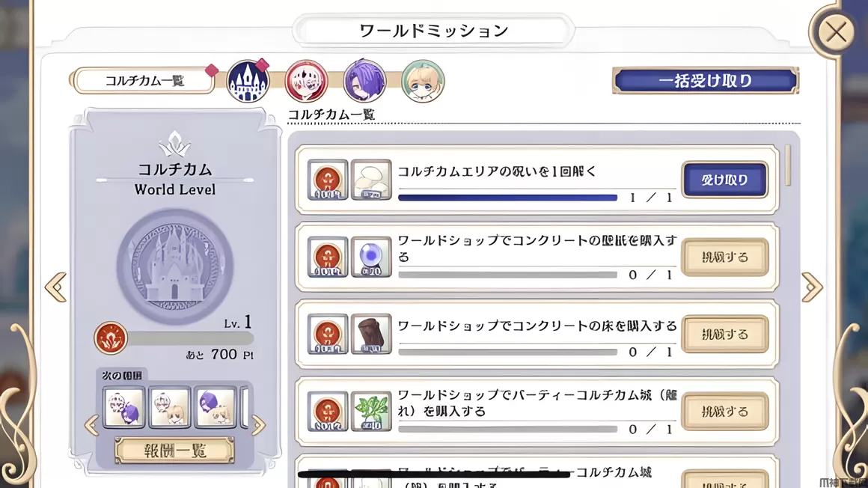Go to next world with right arrow
The width and height of the screenshot is (868, 488).
click(812, 287)
